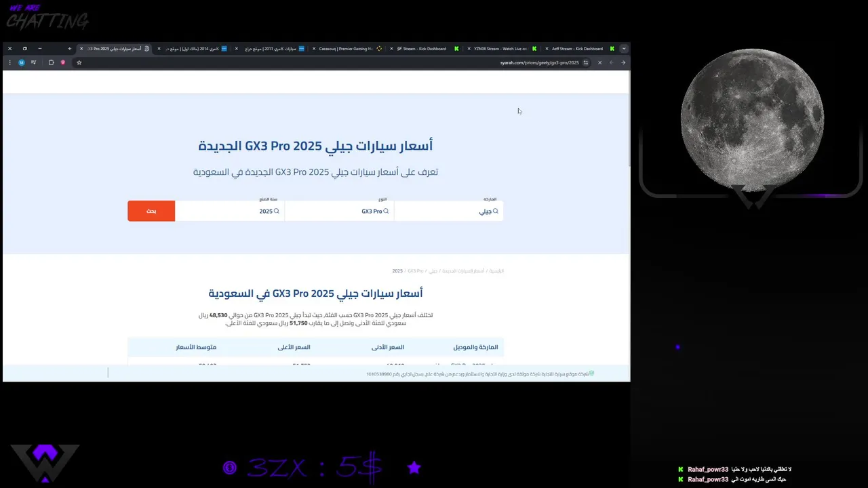
Task: Switch to the YZN06 Stream tab
Action: [505, 49]
